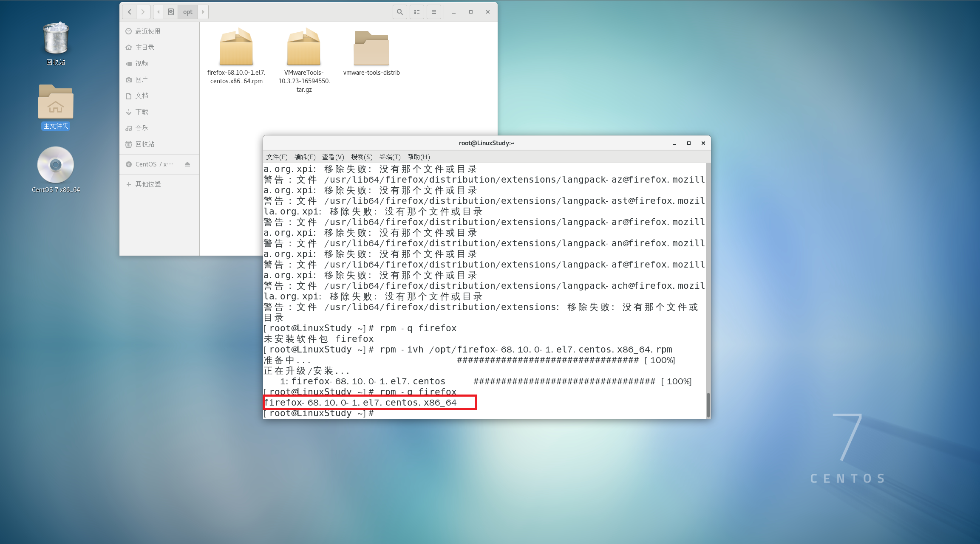Screen dimensions: 980x544
Task: Click the terminal vertical scrollbar thumb
Action: (708, 405)
